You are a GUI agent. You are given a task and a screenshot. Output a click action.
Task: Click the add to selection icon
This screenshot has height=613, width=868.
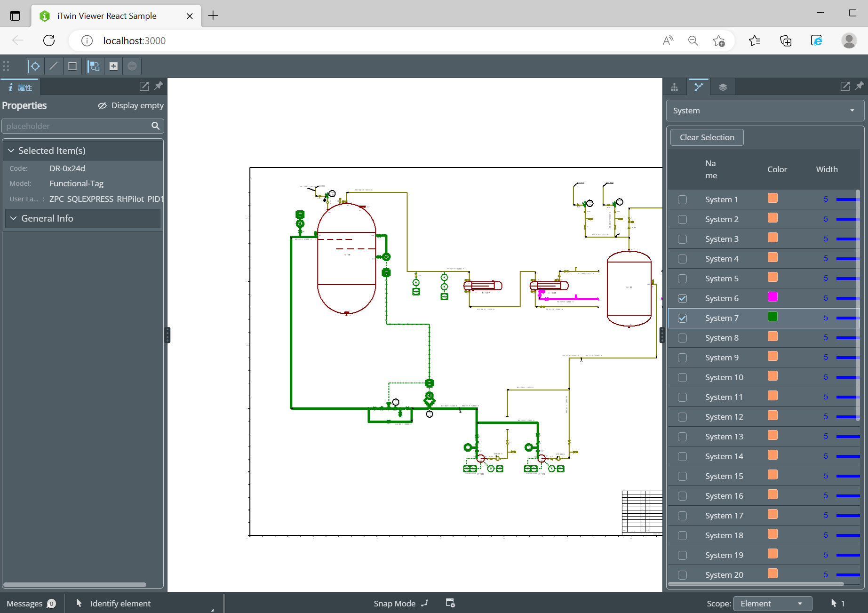(113, 66)
